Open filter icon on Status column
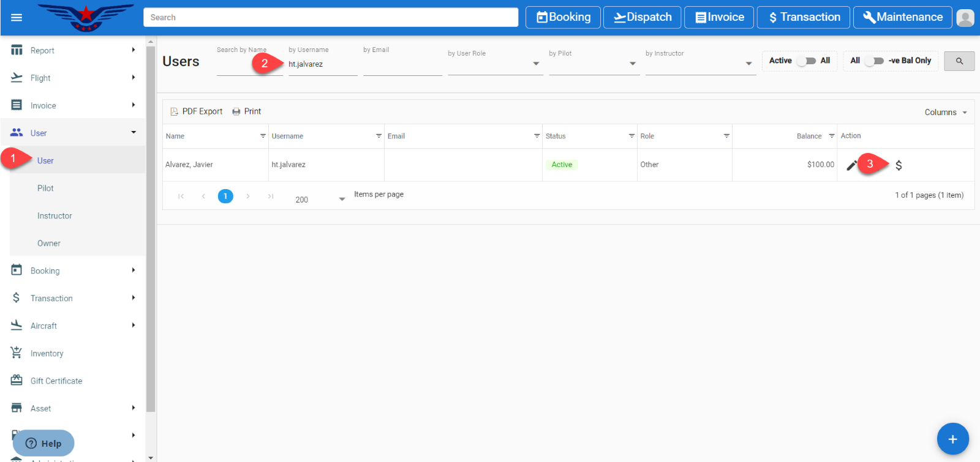 [631, 136]
